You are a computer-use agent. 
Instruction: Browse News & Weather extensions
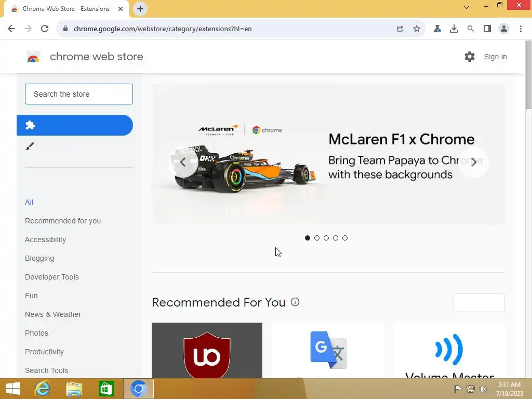pyautogui.click(x=53, y=314)
